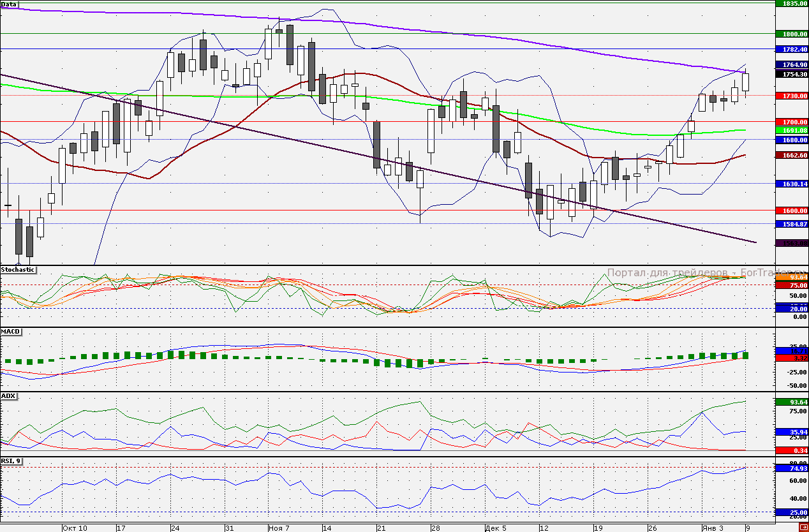
Task: Click the ADX indicator panel label
Action: coord(8,396)
